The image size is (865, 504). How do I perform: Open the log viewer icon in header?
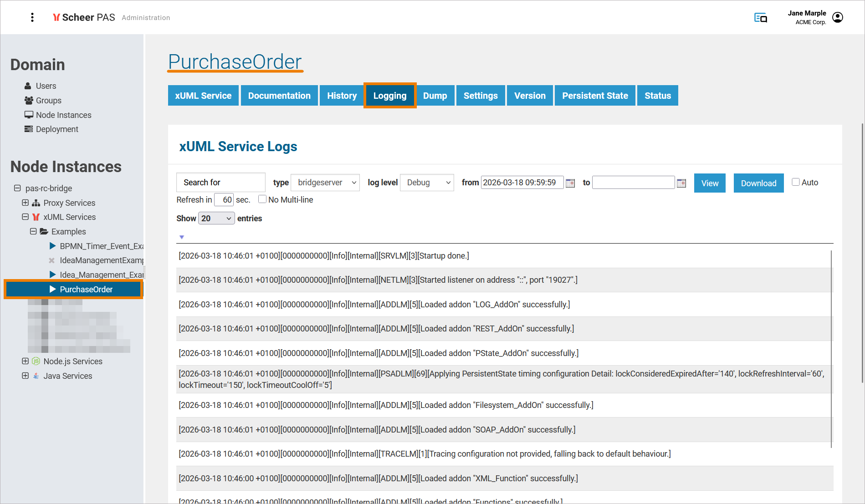point(760,18)
